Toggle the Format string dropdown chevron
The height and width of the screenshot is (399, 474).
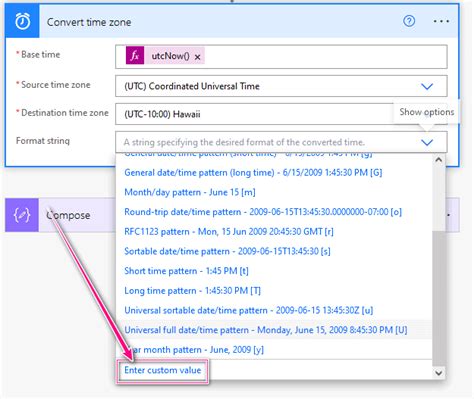(427, 142)
